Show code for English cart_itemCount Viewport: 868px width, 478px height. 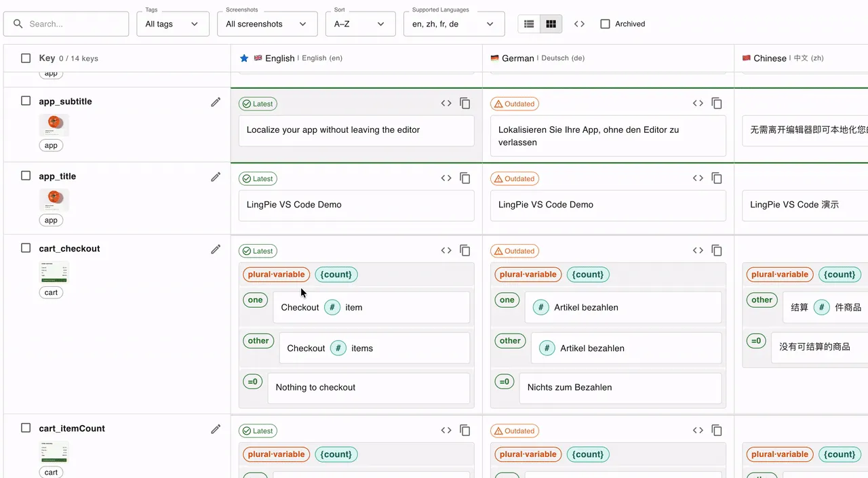pos(446,431)
